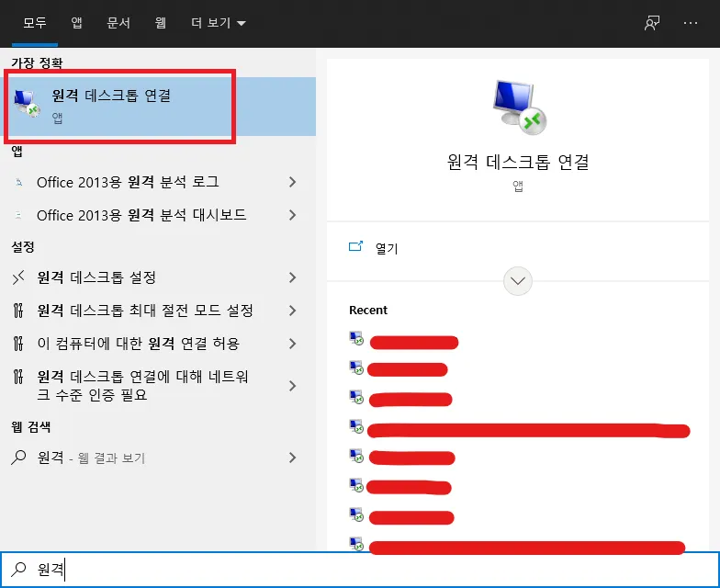This screenshot has width=720, height=588.
Task: Open the 더 보기 dropdown
Action: pos(219,22)
